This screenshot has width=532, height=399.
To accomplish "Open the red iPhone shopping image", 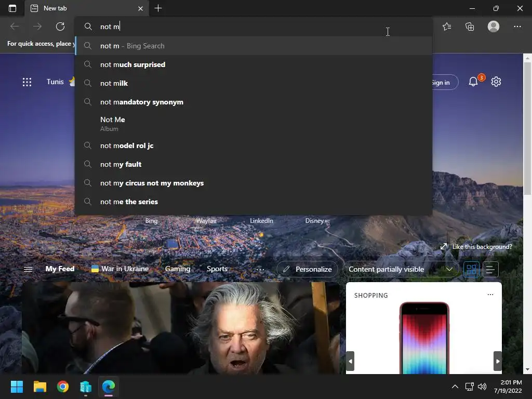I will tap(424, 338).
